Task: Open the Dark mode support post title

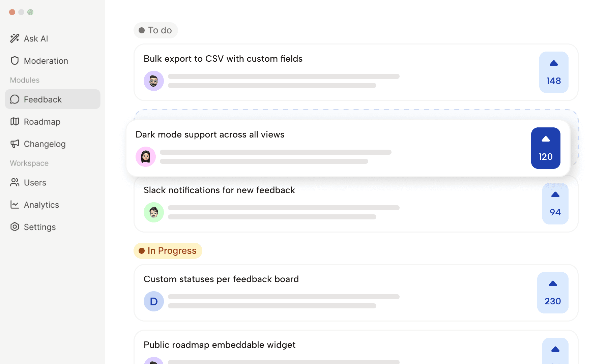Action: coord(210,134)
